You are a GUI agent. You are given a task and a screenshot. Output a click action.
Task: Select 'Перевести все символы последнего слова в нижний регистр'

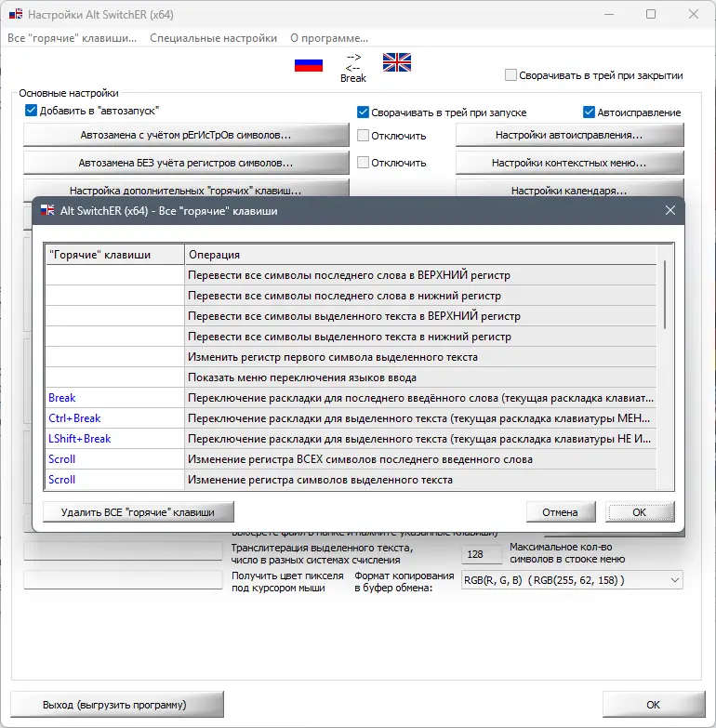click(x=351, y=296)
